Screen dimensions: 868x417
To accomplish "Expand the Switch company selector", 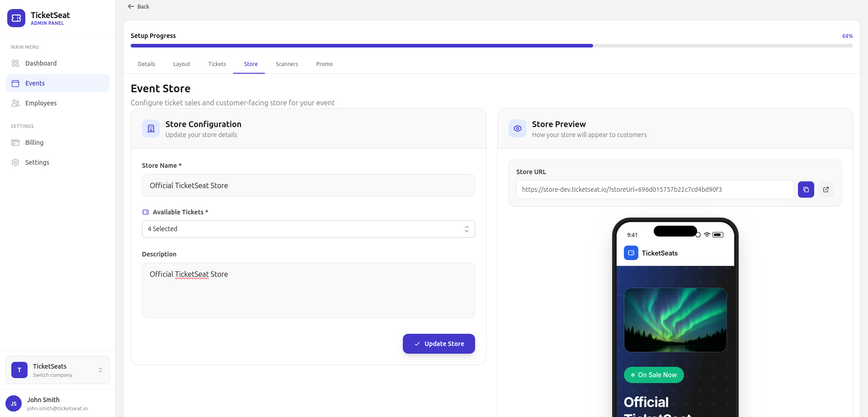I will click(57, 370).
